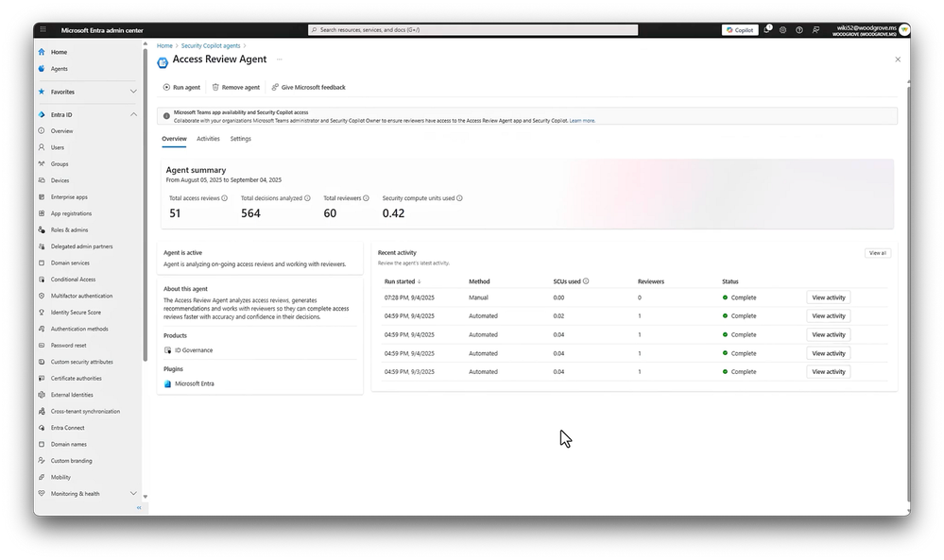The image size is (944, 560).
Task: Open Entra Connect in sidebar
Action: tap(67, 428)
